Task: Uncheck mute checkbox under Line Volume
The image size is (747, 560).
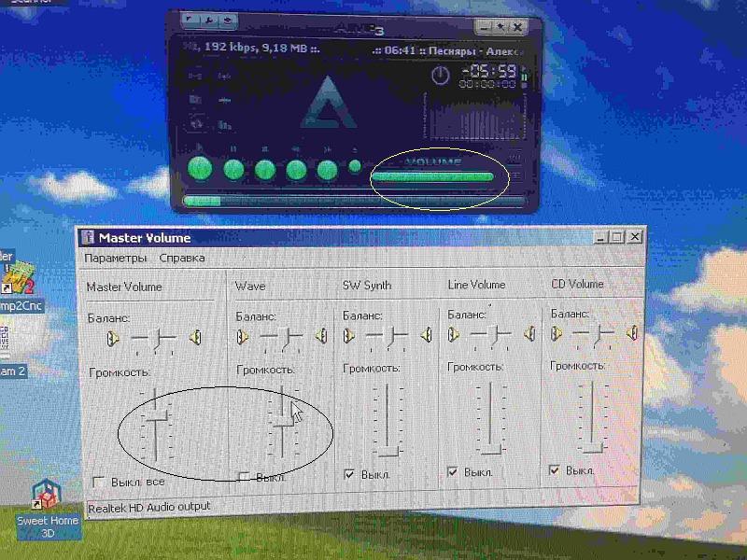Action: 453,472
